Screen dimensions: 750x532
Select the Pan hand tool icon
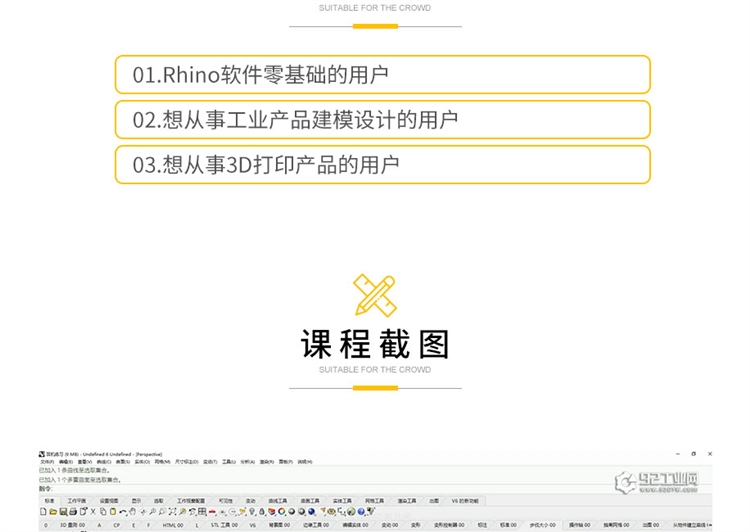pyautogui.click(x=132, y=511)
